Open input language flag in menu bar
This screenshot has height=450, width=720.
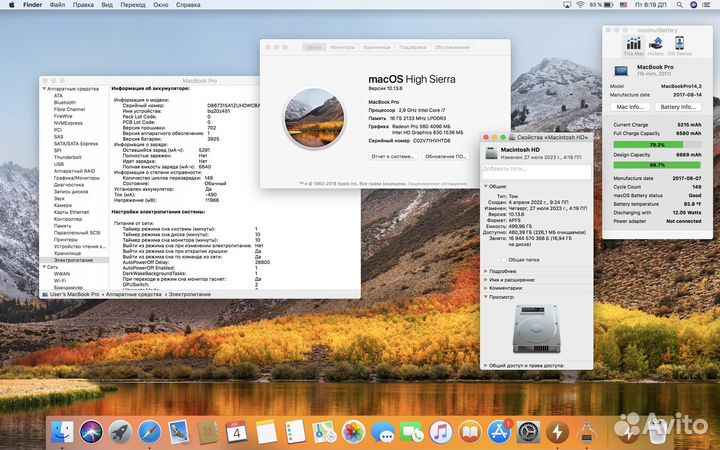tap(623, 5)
